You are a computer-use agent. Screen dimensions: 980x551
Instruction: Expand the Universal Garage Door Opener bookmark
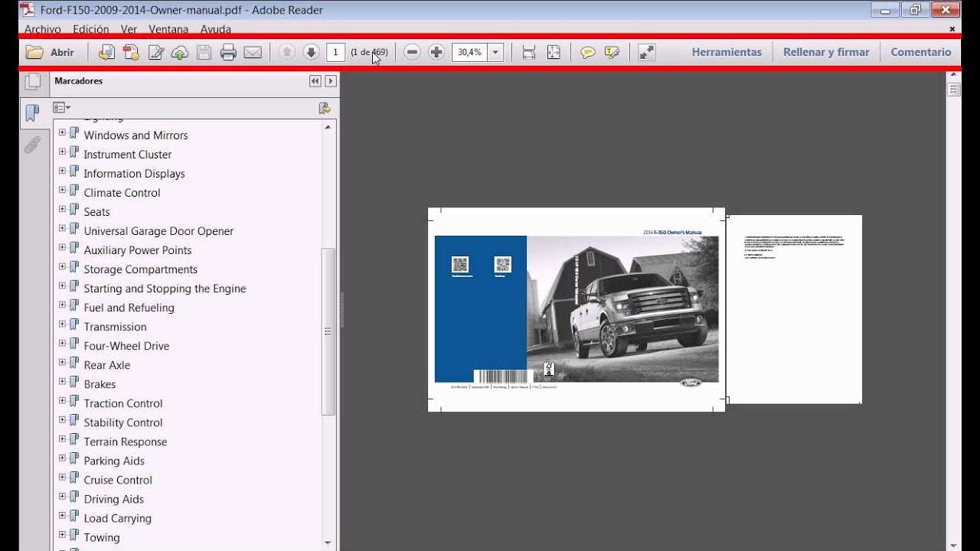(62, 228)
